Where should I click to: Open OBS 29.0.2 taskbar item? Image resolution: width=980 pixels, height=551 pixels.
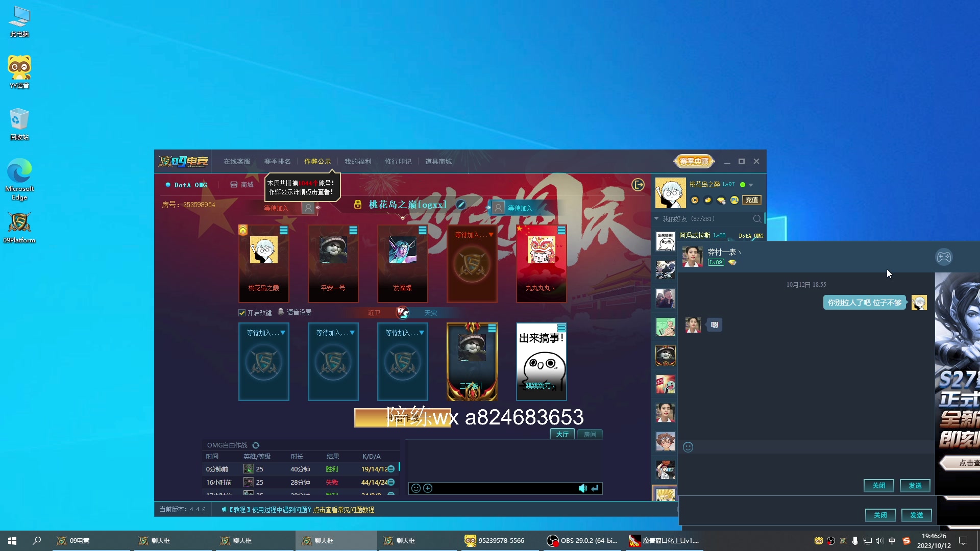tap(582, 541)
